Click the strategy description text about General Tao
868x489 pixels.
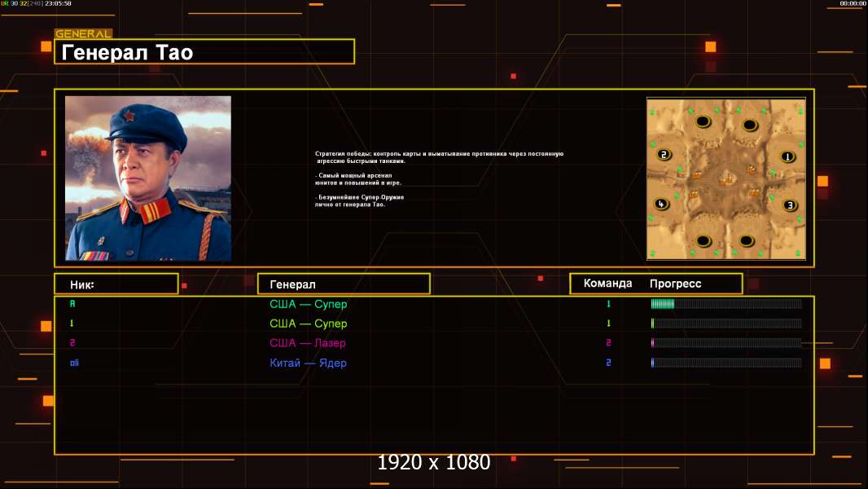pos(439,178)
